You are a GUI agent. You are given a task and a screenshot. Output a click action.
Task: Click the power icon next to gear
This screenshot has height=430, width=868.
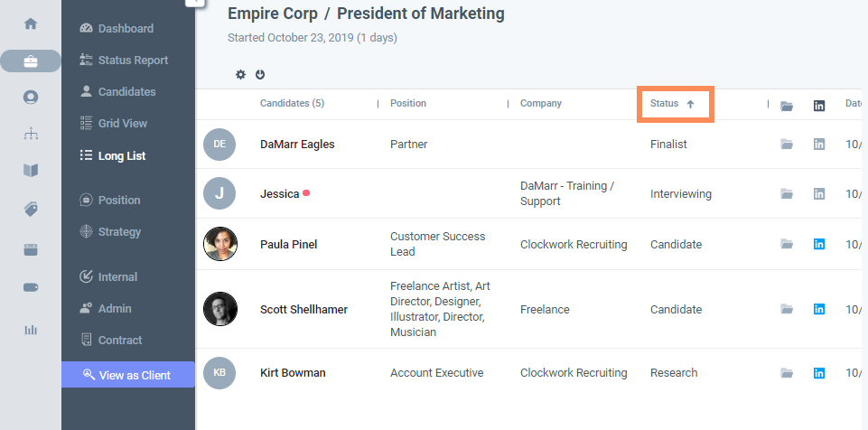pyautogui.click(x=260, y=74)
